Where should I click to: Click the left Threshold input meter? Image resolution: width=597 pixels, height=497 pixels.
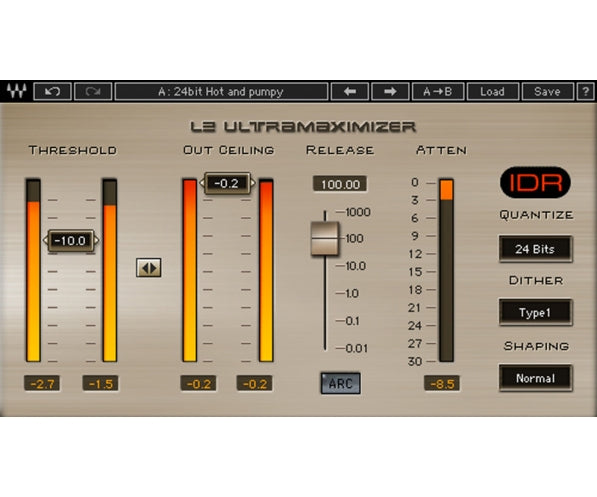(33, 270)
